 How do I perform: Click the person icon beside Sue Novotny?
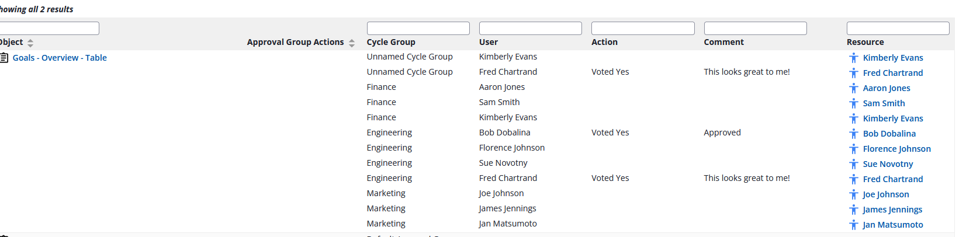854,164
